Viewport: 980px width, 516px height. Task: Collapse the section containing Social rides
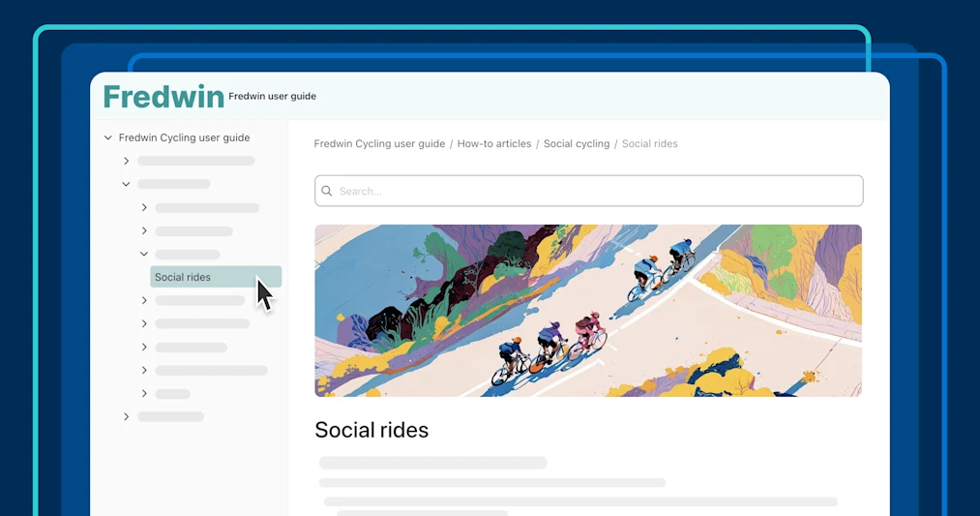tap(144, 254)
